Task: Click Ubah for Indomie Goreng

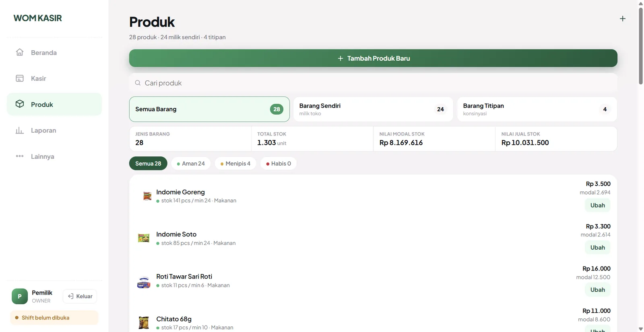Action: (x=597, y=205)
